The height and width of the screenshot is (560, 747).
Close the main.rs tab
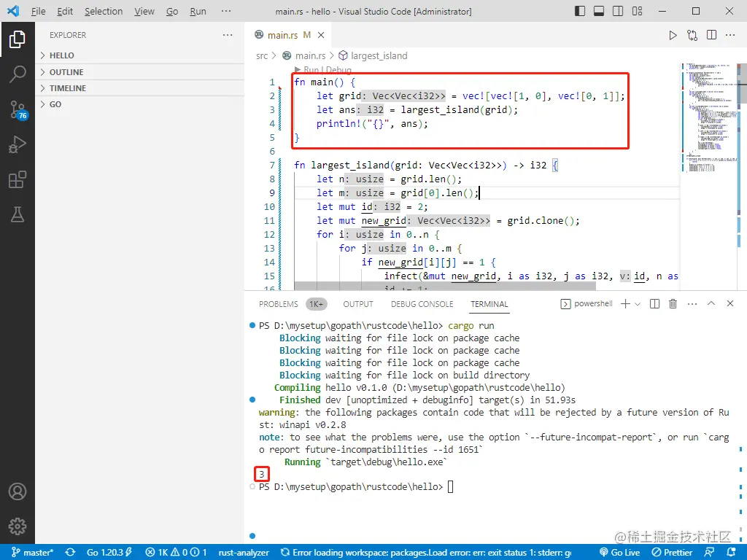pos(321,35)
